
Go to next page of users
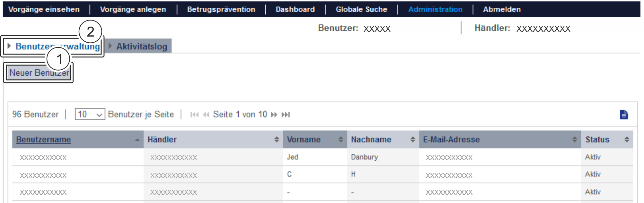pyautogui.click(x=274, y=115)
